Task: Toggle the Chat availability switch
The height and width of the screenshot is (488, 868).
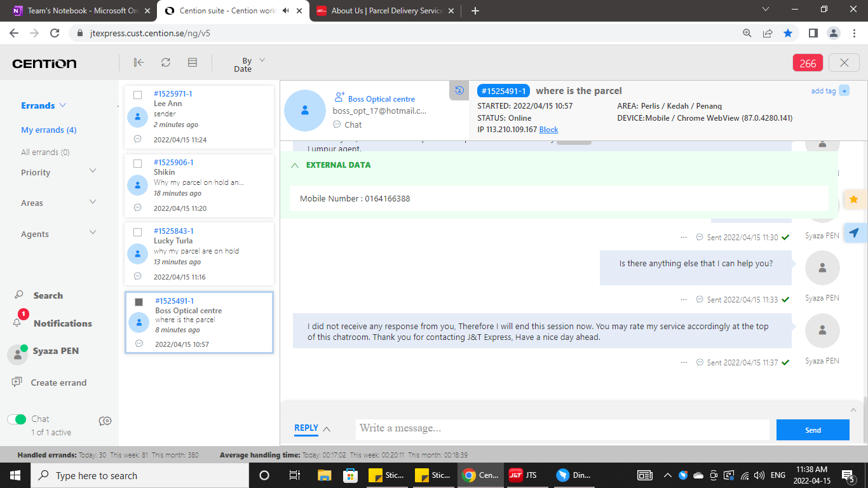Action: (17, 419)
